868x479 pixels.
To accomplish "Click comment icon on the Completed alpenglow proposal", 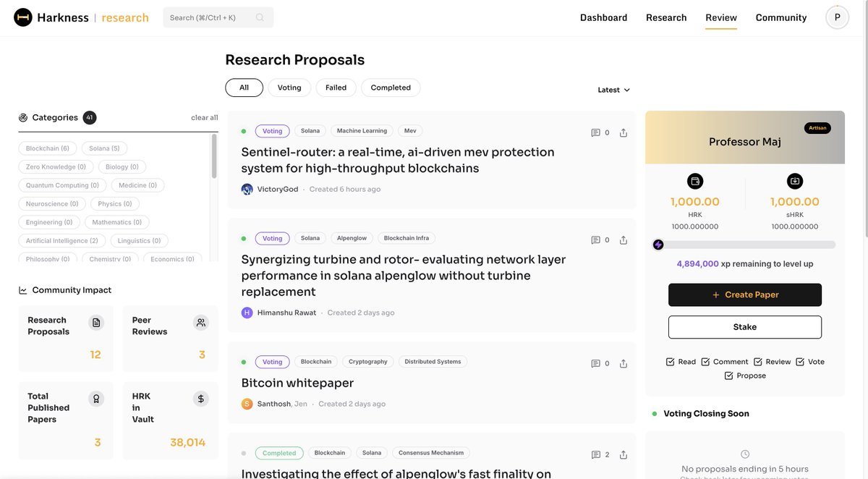I will coord(595,454).
